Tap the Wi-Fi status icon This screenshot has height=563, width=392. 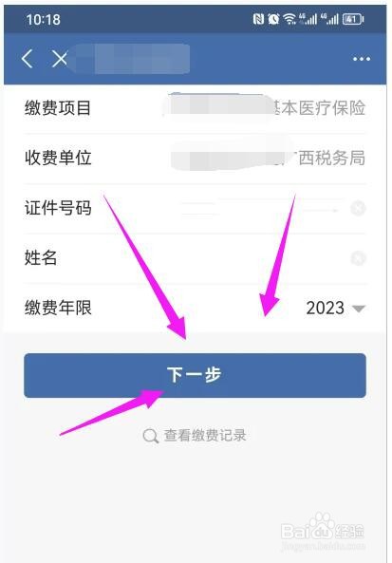pos(289,19)
